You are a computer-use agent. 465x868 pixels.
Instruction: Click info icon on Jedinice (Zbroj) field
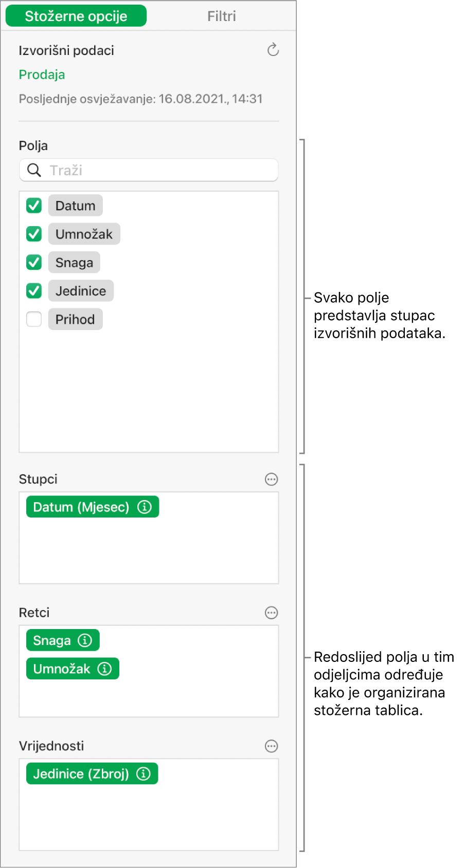click(x=144, y=774)
